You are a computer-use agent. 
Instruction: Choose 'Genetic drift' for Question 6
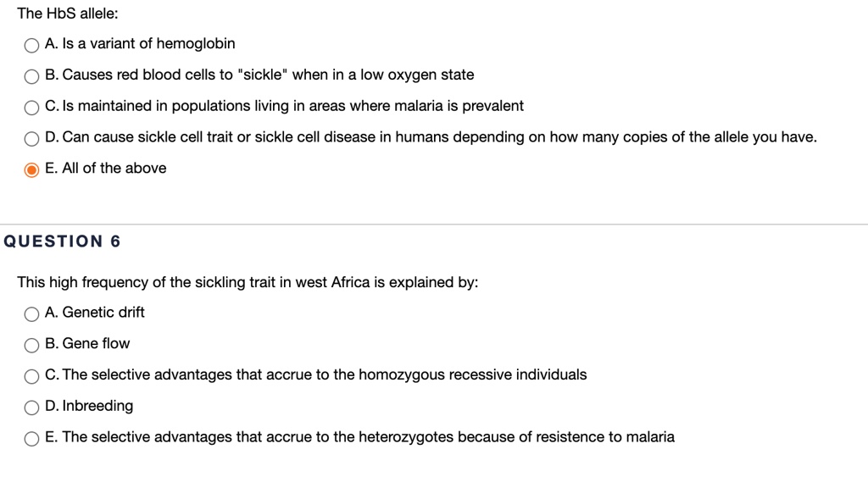point(31,313)
